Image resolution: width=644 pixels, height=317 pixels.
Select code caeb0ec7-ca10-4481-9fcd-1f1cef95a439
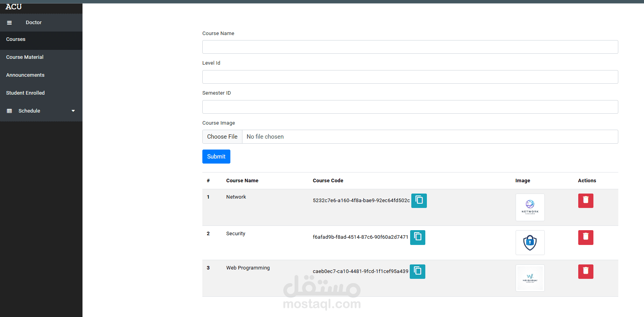[360, 271]
